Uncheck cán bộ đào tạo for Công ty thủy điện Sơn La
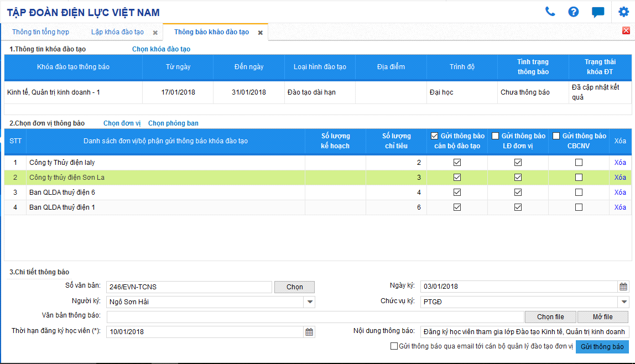This screenshot has height=364, width=635. click(x=457, y=178)
